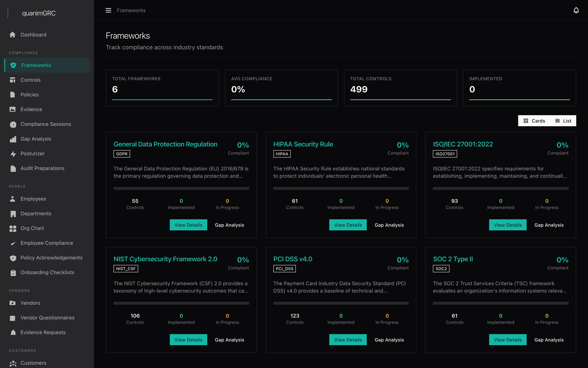The width and height of the screenshot is (588, 368).
Task: Click General Data Protection Regulation title
Action: 165,144
